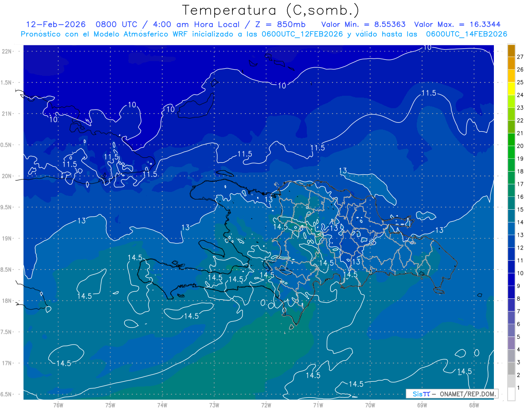This screenshot has height=411, width=532.
Task: Click the color scale label "9"
Action: click(x=519, y=286)
